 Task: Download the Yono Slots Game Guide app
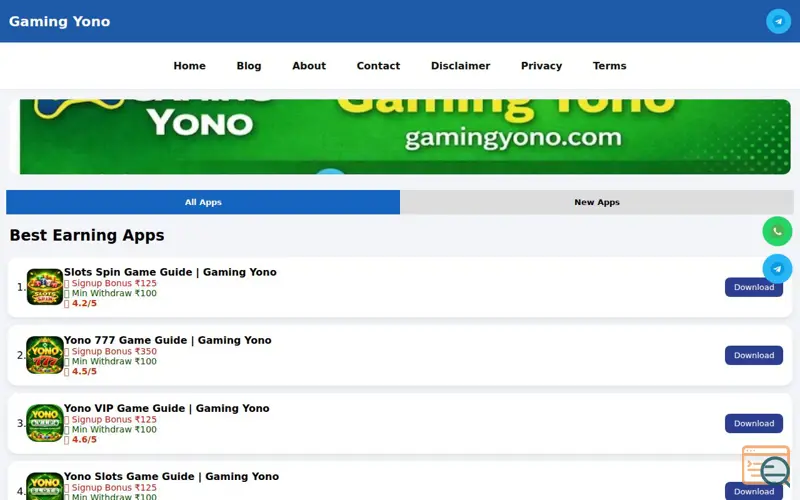pyautogui.click(x=754, y=491)
